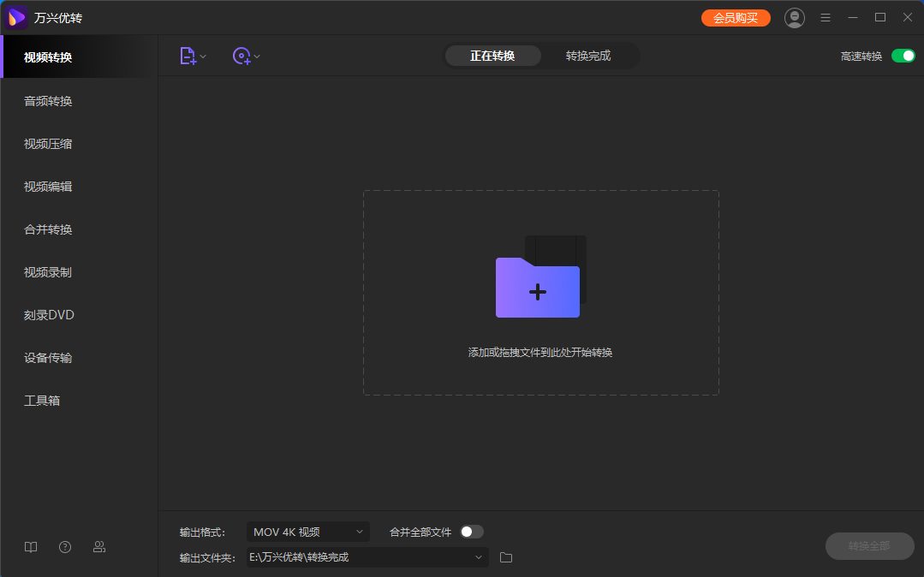
Task: Open the output folder path dropdown
Action: [x=479, y=557]
